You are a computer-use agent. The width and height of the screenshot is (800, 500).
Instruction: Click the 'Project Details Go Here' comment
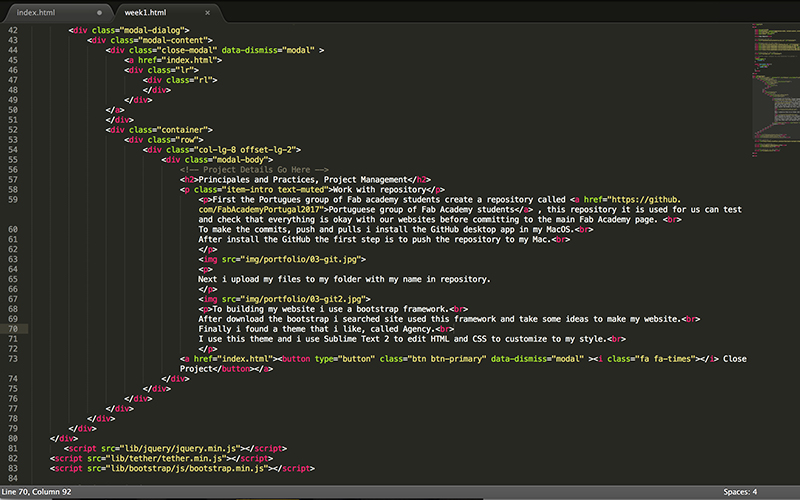[x=255, y=170]
